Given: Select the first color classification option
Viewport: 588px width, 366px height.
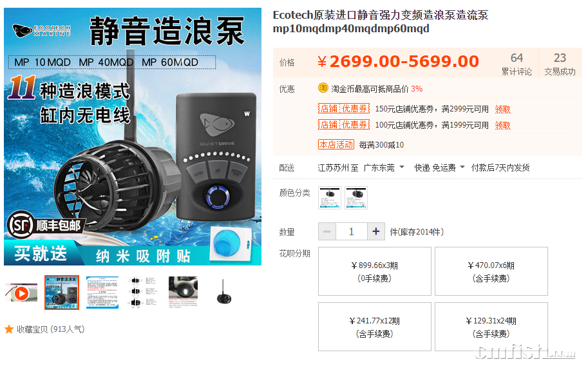Looking at the screenshot, I should click(x=330, y=197).
